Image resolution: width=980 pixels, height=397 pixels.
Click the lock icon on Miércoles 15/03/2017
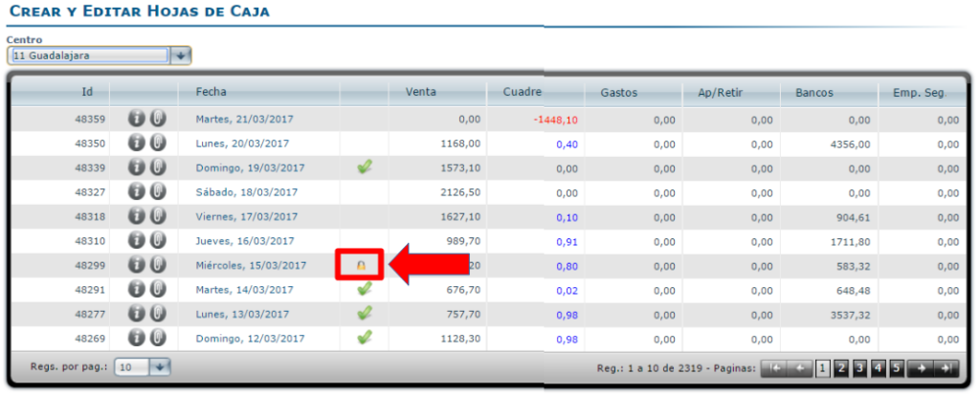[x=361, y=265]
